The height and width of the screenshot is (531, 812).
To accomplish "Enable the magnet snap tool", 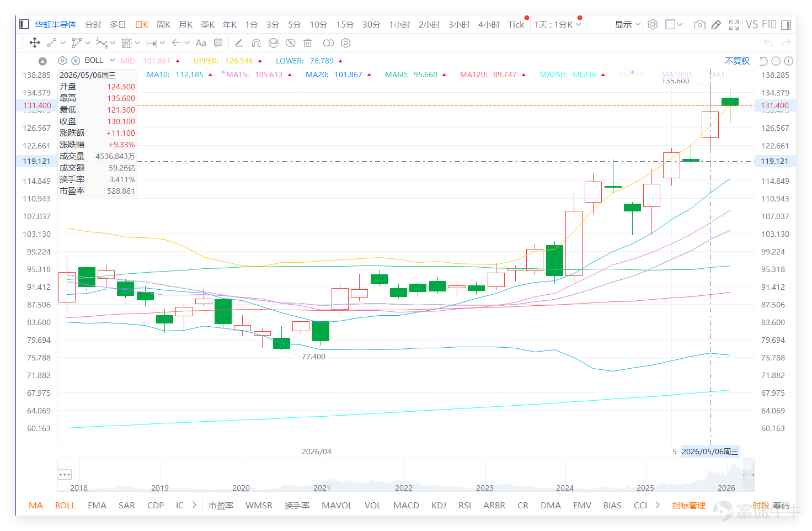I will pos(256,43).
